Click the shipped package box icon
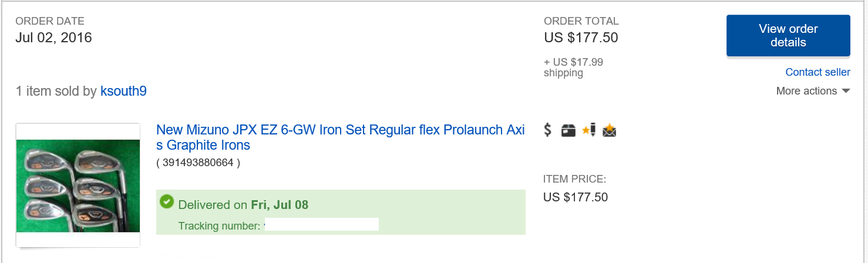Image resolution: width=868 pixels, height=263 pixels. coord(568,130)
